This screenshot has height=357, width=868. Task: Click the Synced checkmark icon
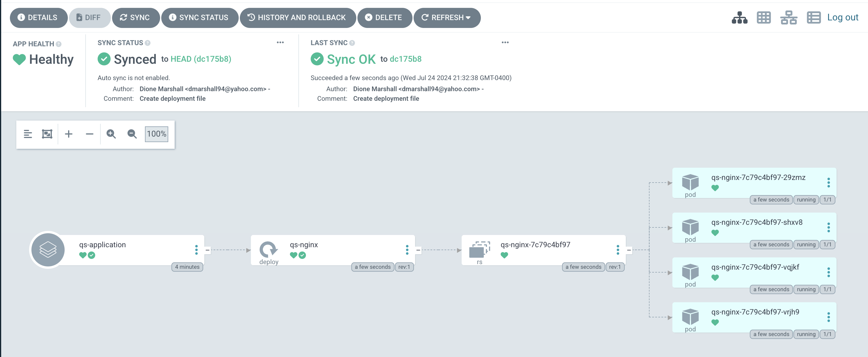pos(104,59)
